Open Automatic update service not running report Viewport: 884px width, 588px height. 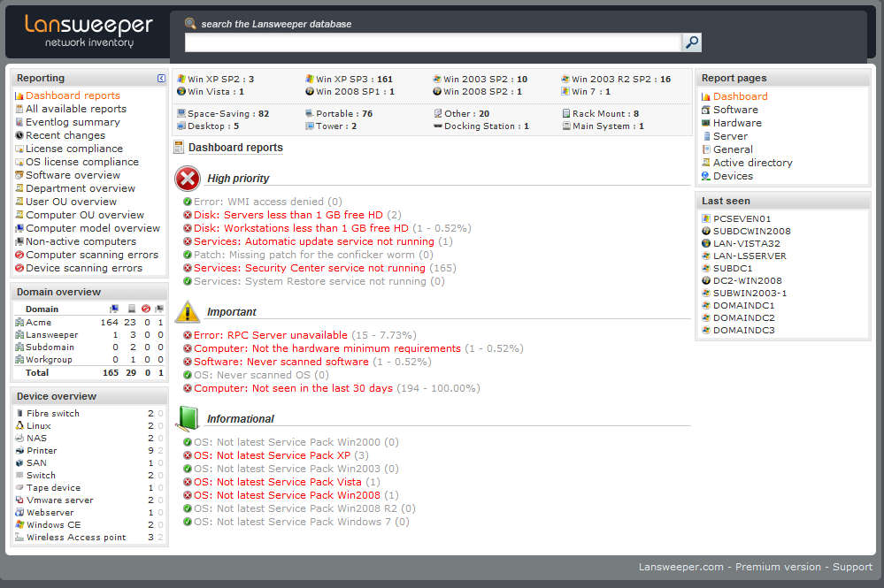pyautogui.click(x=314, y=241)
